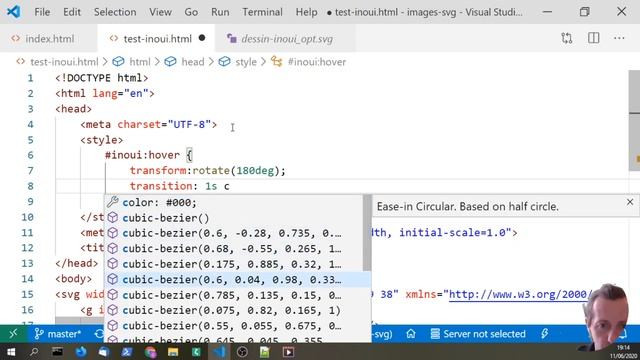This screenshot has height=360, width=640.
Task: Open the media player taskbar icon
Action: [x=289, y=351]
